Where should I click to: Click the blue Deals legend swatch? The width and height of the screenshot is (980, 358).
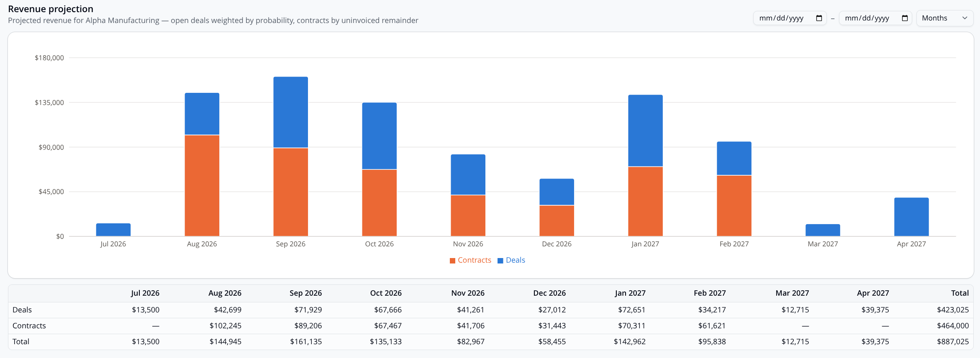click(500, 261)
